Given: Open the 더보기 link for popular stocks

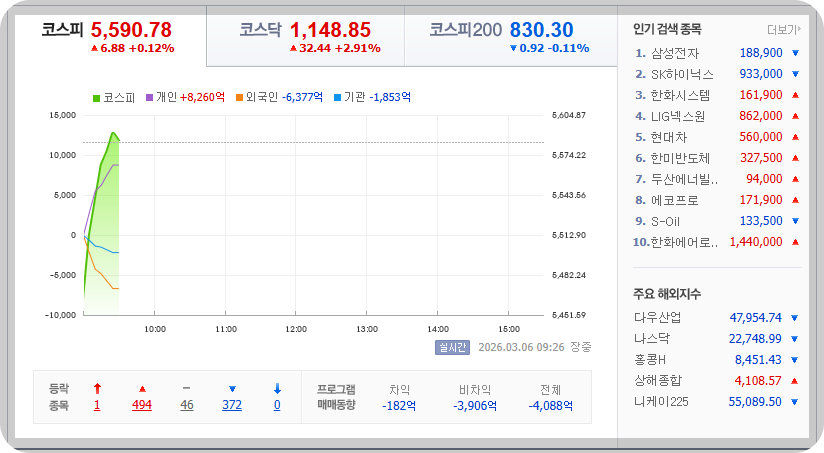Looking at the screenshot, I should pyautogui.click(x=784, y=30).
